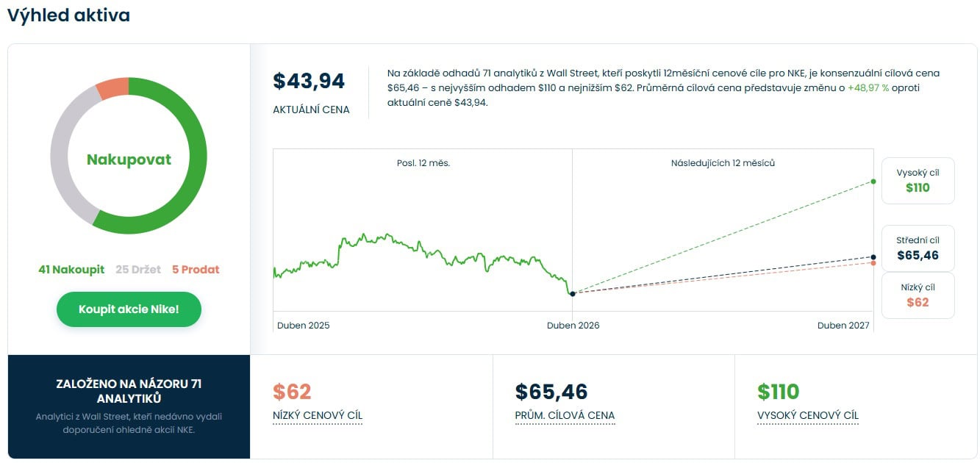The image size is (980, 463).
Task: Click the Posl. 12 měs. chart header
Action: click(x=423, y=163)
